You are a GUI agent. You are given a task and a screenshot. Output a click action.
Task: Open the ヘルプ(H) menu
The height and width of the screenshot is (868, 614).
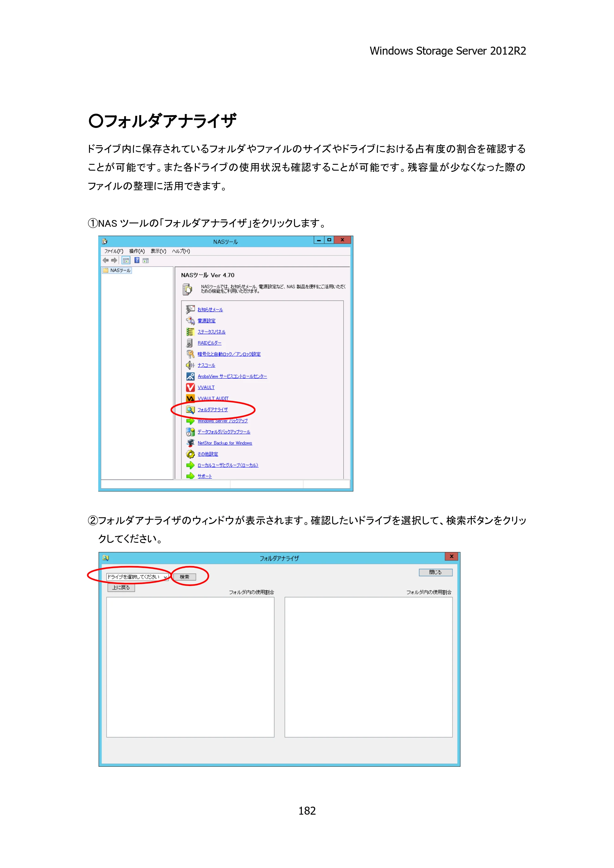click(181, 251)
